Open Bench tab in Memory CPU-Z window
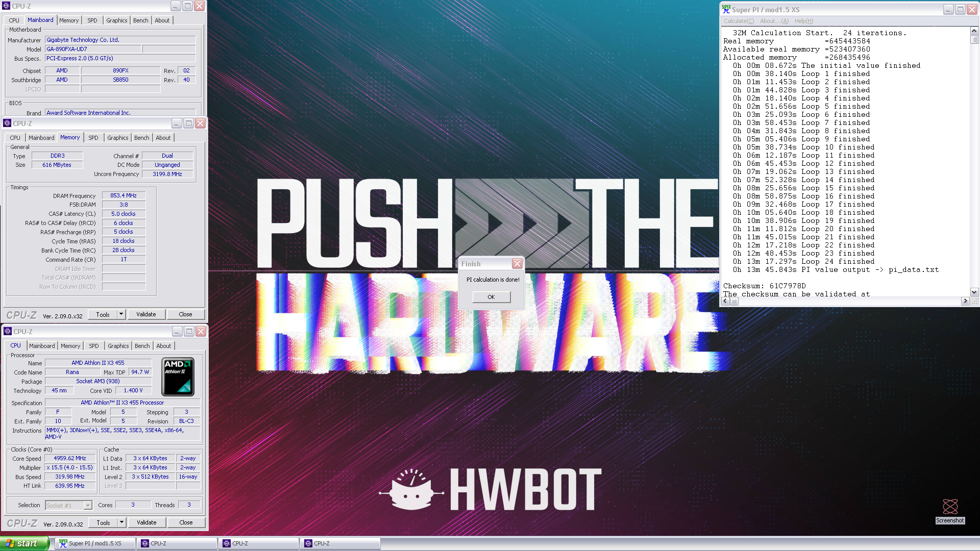This screenshot has width=980, height=551. coord(142,138)
